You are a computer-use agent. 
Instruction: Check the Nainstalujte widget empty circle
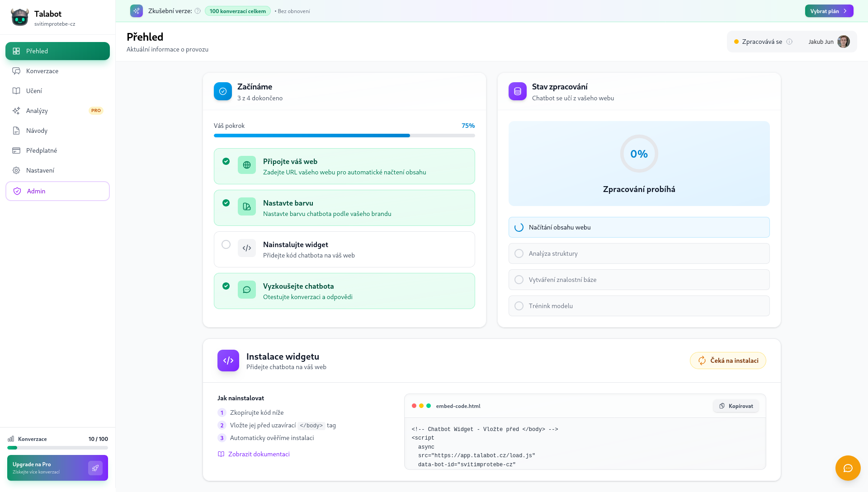pos(226,244)
